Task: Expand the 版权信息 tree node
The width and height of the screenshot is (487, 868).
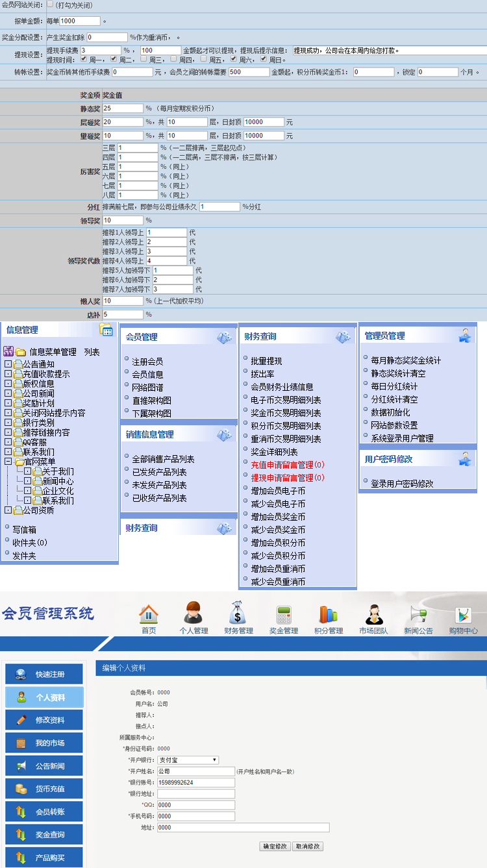Action: coord(8,384)
